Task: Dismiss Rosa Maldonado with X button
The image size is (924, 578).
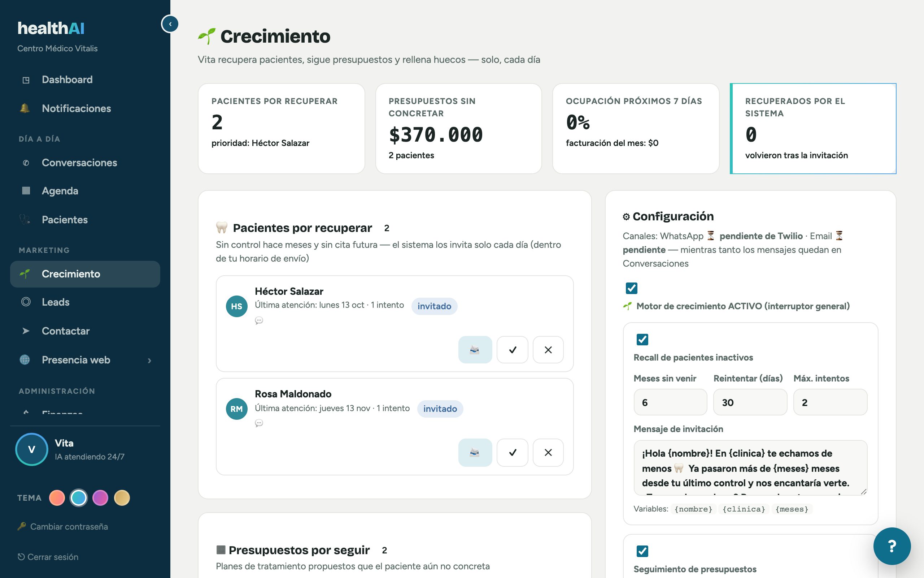Action: pyautogui.click(x=548, y=453)
